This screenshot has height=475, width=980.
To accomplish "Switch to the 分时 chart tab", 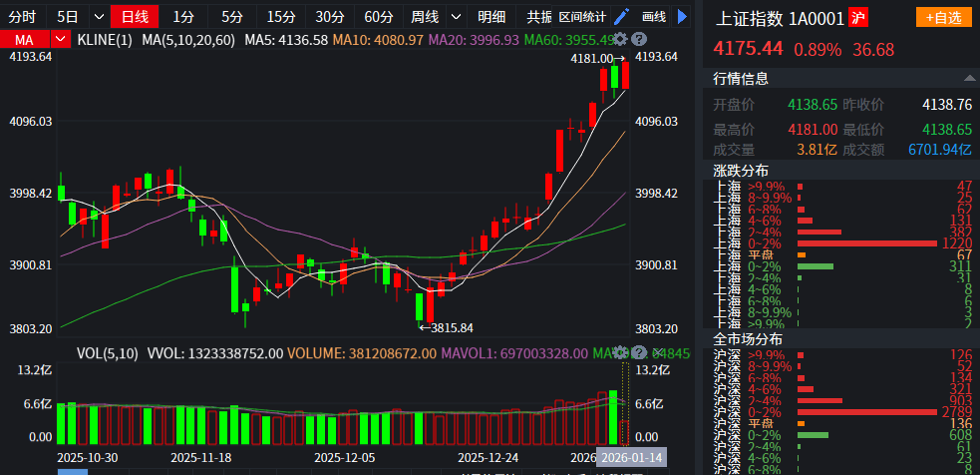I will 22,17.
